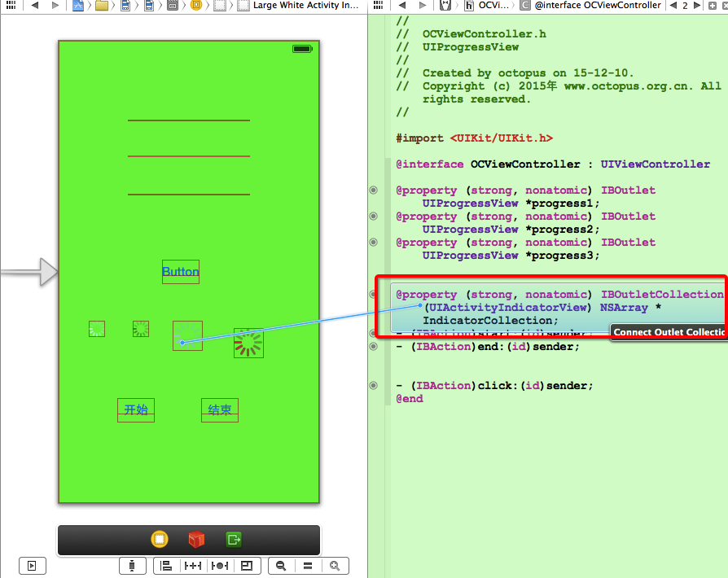
Task: Toggle the document outline panel
Action: (x=32, y=566)
